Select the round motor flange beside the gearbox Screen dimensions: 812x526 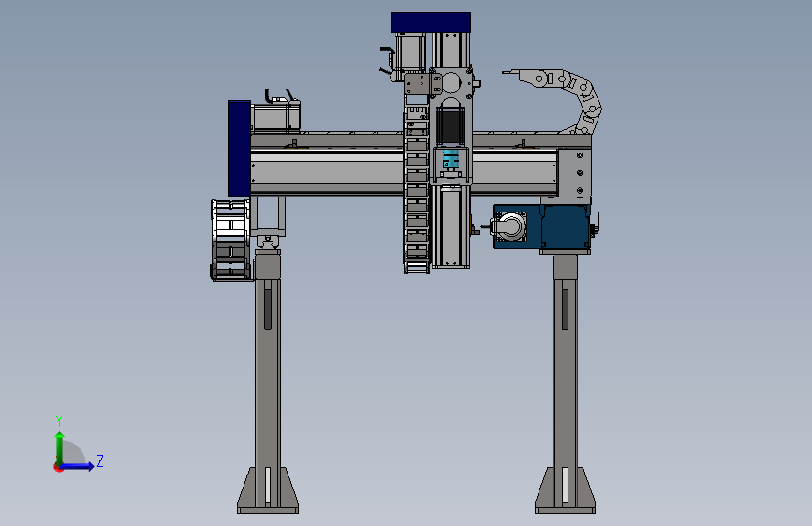point(511,226)
